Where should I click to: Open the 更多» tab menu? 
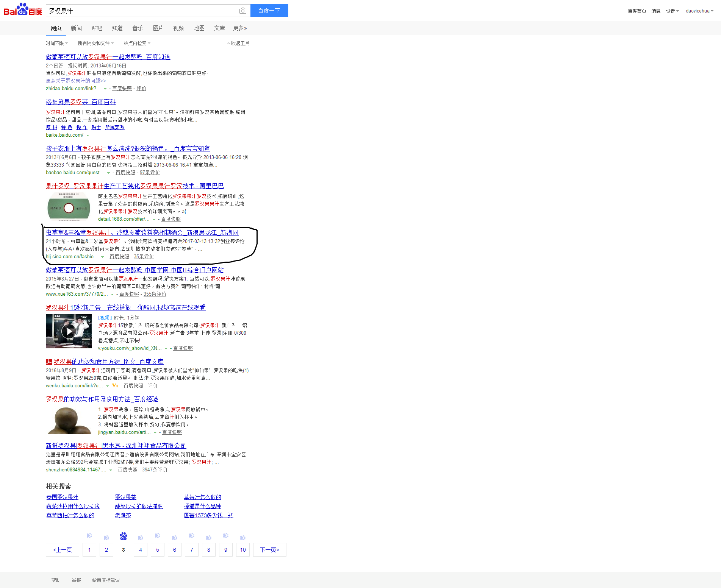[240, 28]
